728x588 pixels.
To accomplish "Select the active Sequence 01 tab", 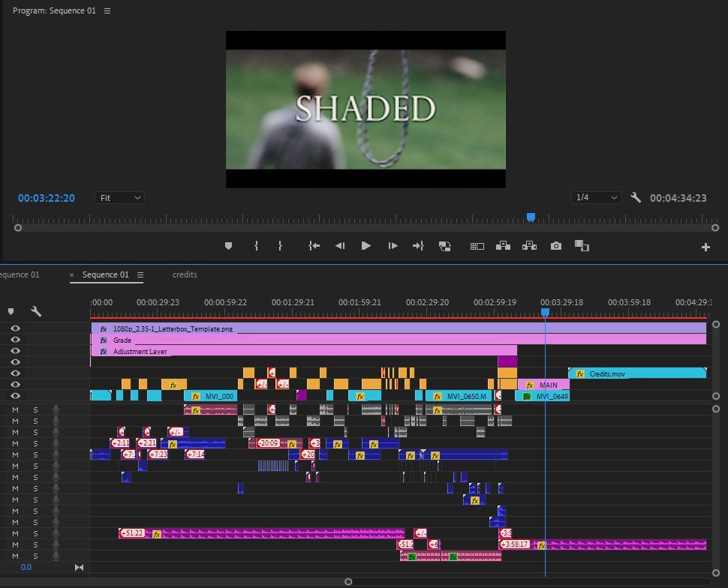I will pos(105,274).
